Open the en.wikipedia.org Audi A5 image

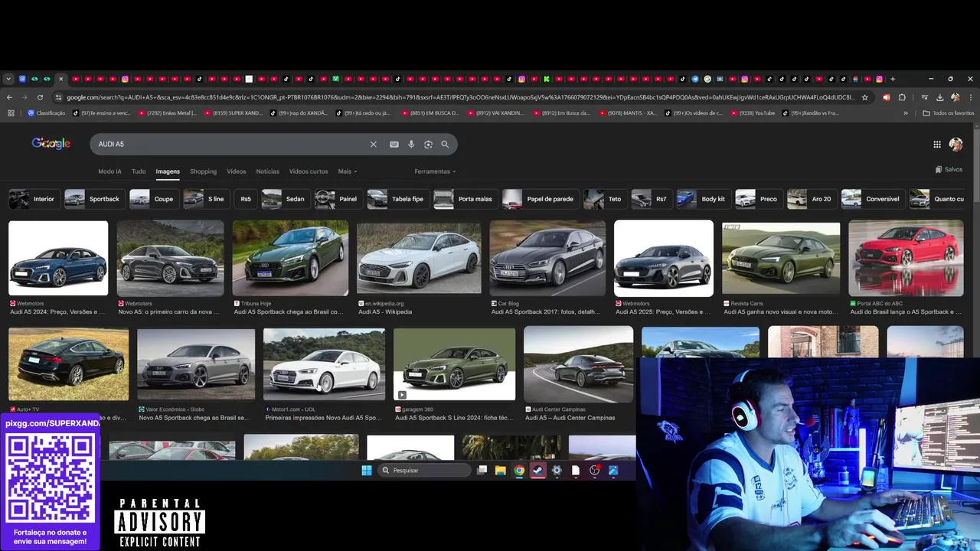coord(419,258)
